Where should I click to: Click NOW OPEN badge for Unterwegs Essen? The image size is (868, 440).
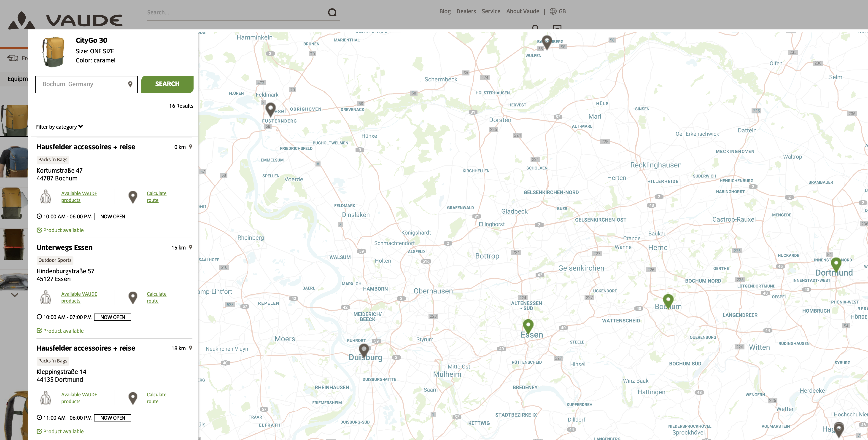[113, 317]
